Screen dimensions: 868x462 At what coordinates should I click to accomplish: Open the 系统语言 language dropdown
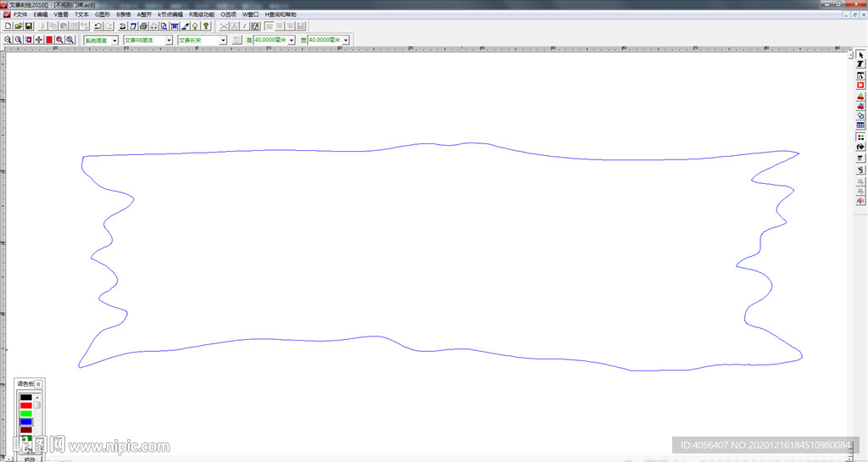click(114, 40)
